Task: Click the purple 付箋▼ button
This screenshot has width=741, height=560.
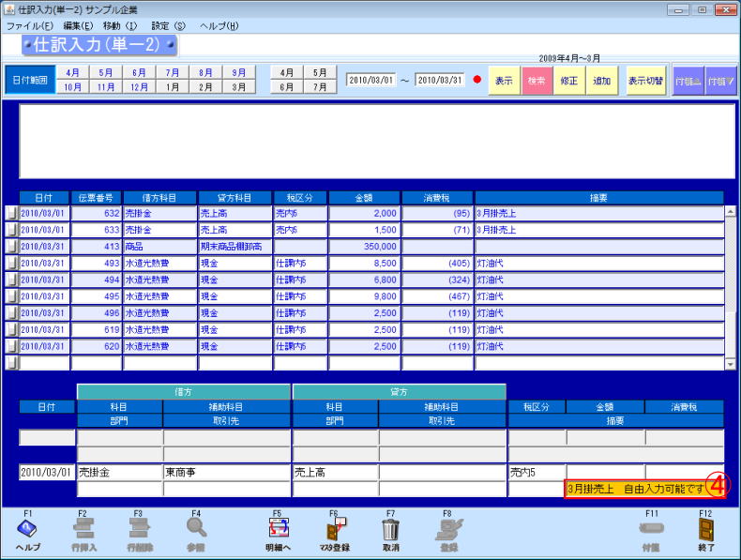Action: 720,81
